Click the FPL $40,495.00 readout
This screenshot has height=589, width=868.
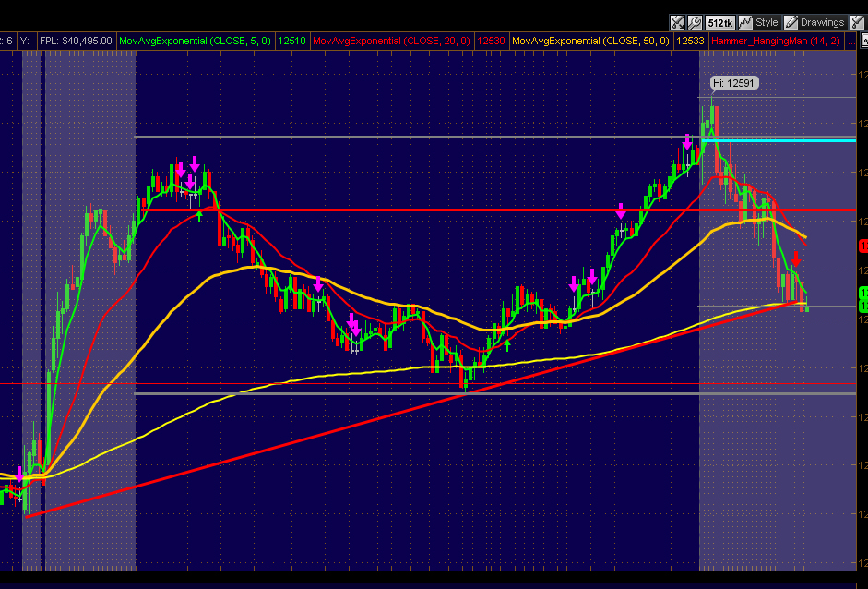(76, 41)
